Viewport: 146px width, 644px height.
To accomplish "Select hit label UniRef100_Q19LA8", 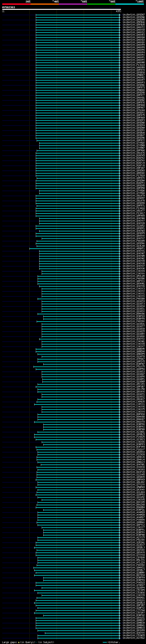I will tap(134, 246).
